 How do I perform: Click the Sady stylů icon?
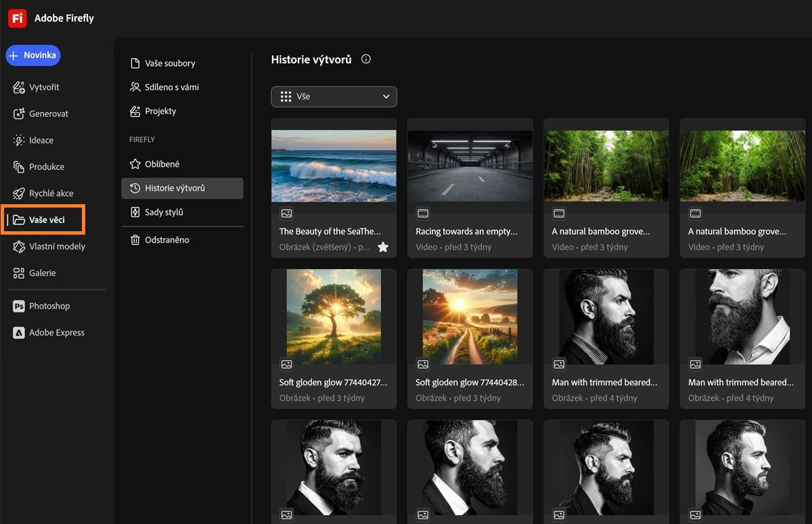click(135, 212)
